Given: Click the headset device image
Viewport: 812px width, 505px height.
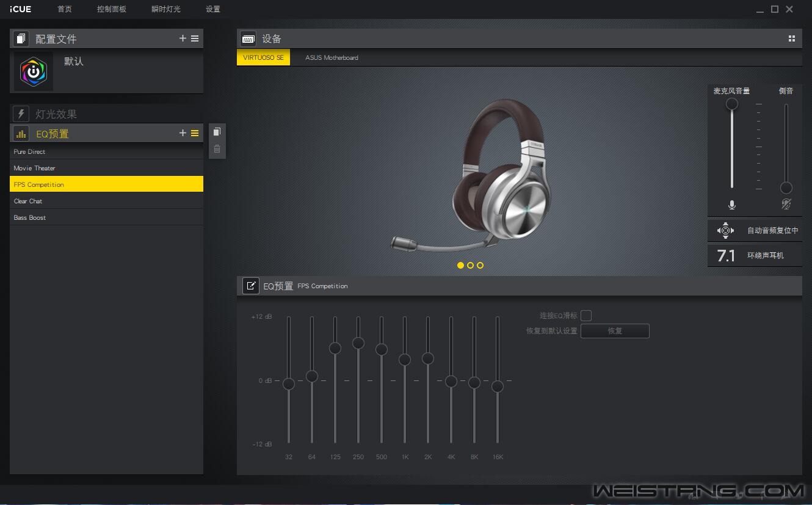Looking at the screenshot, I should coord(472,176).
